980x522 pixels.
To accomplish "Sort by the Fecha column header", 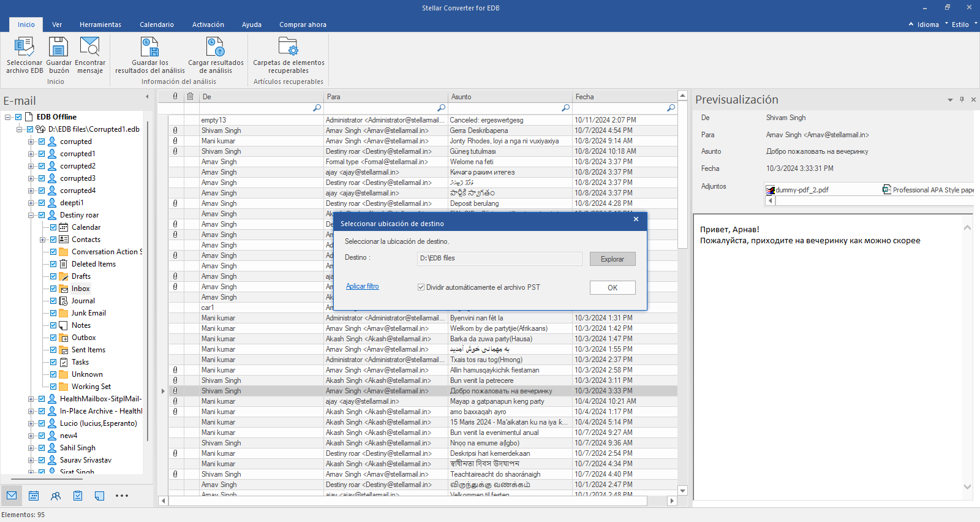I will coord(625,97).
